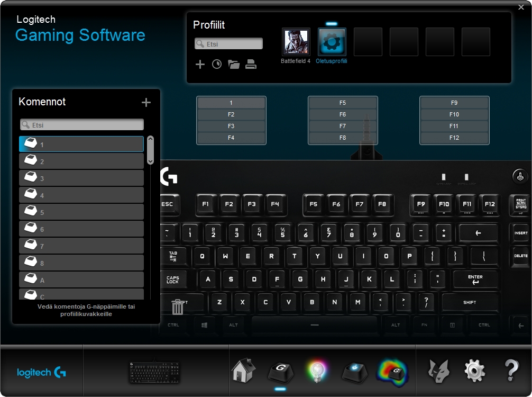Open the lighting settings bulb icon
532x397 pixels.
(x=317, y=371)
